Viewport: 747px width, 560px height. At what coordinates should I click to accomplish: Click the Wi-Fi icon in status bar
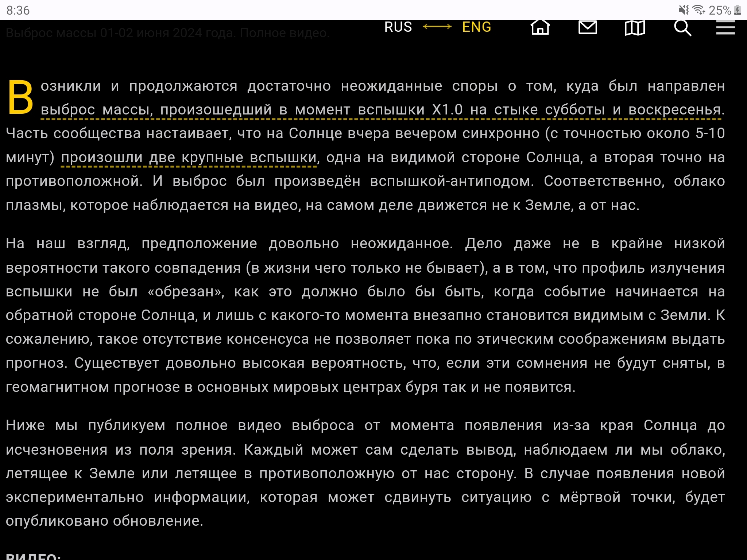pos(698,10)
